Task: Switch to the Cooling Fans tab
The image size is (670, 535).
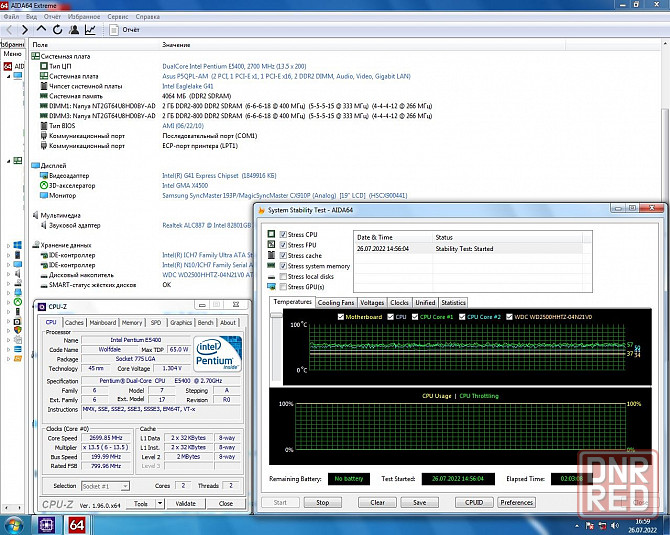Action: point(335,302)
